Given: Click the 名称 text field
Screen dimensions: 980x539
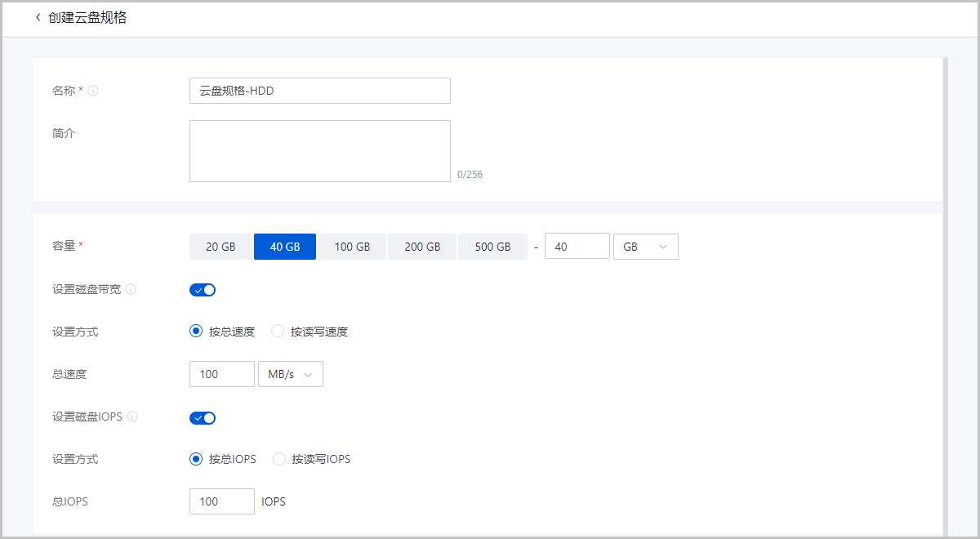Looking at the screenshot, I should tap(319, 91).
